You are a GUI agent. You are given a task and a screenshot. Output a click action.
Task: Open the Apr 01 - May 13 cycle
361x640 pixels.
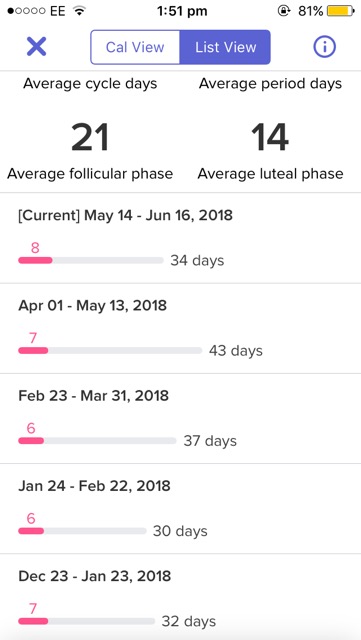click(x=180, y=328)
